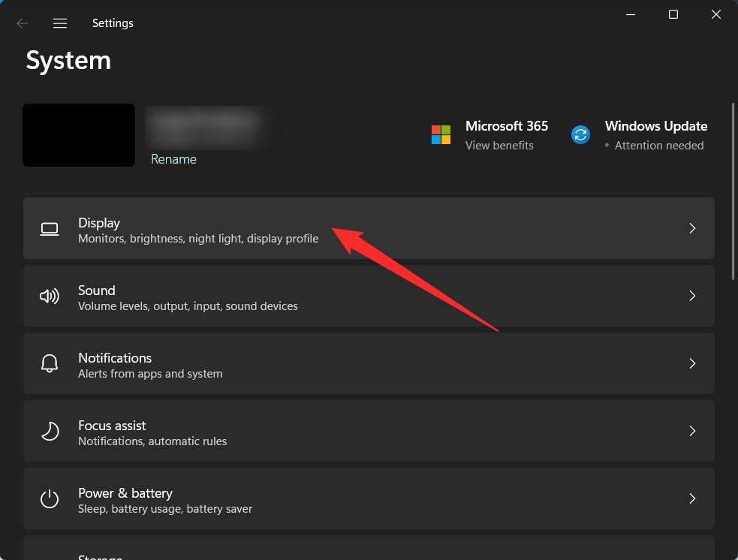Click the Rename link under PC name
This screenshot has width=738, height=560.
tap(173, 159)
